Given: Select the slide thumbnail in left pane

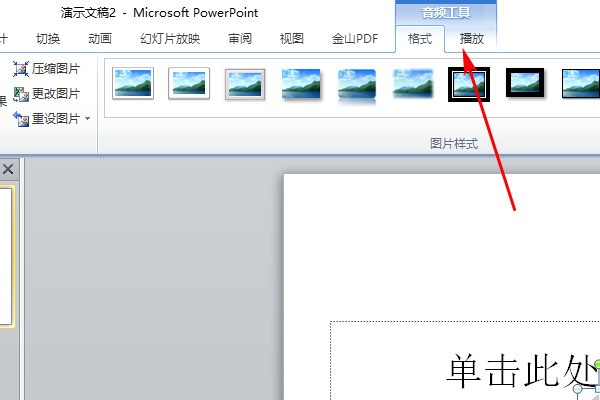Looking at the screenshot, I should pos(7,256).
